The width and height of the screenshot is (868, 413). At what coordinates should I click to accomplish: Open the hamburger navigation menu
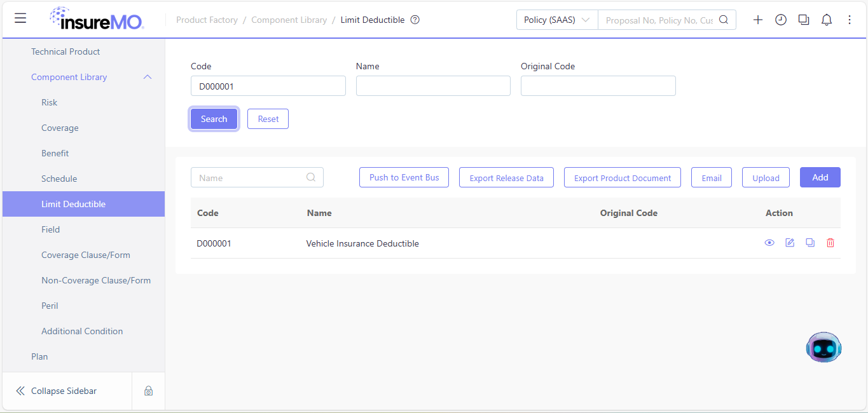pyautogui.click(x=20, y=18)
